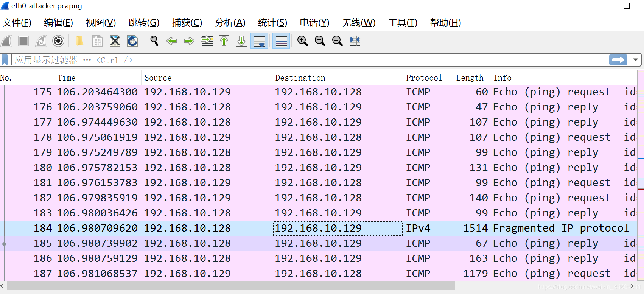Open the display filter bookmark icon

coord(5,60)
